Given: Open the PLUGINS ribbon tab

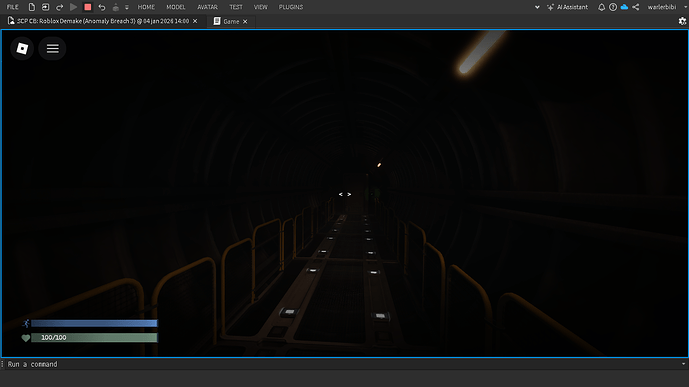Looking at the screenshot, I should [291, 7].
